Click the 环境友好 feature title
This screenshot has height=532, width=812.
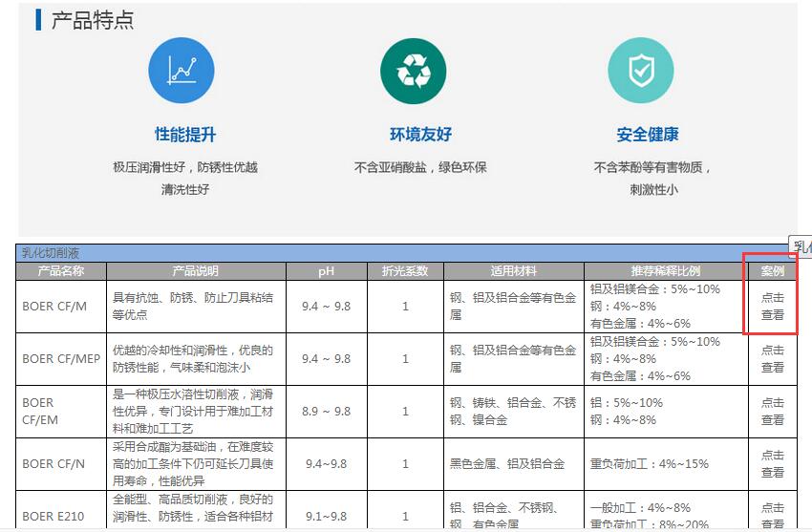tap(420, 135)
